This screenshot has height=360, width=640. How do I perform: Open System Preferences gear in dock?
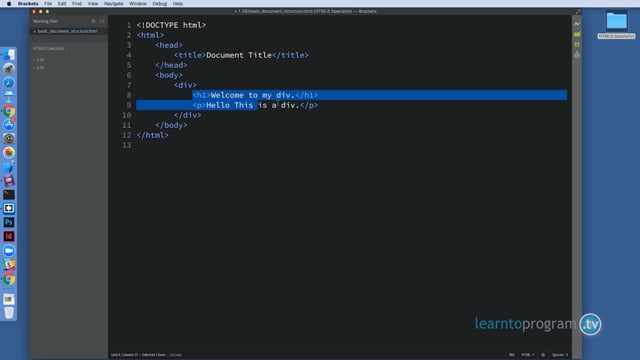tap(9, 138)
